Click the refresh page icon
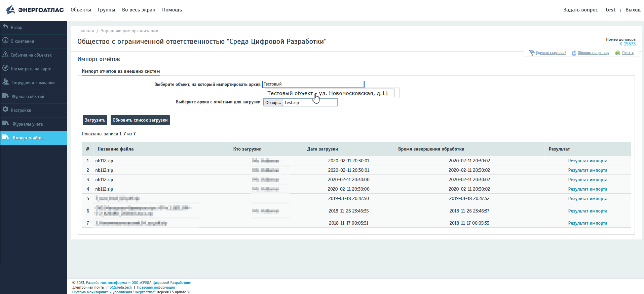This screenshot has width=644, height=294. coord(574,53)
